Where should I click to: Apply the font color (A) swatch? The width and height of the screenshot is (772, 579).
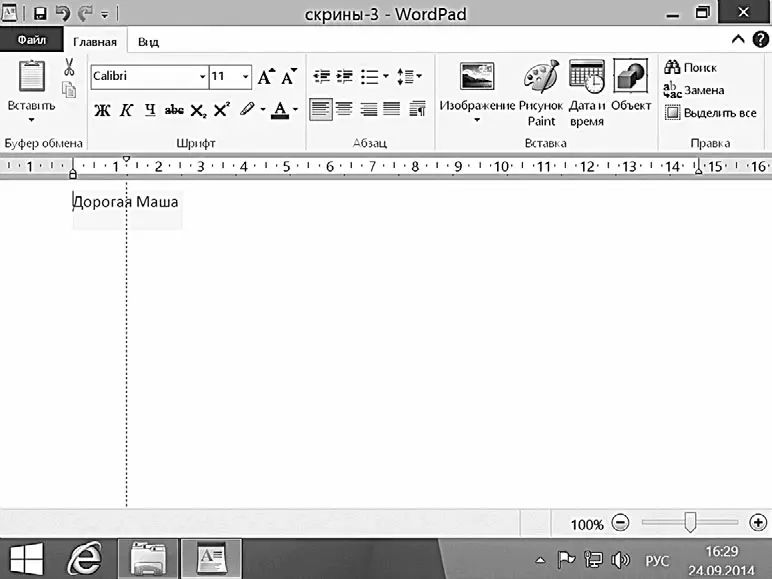tap(280, 110)
